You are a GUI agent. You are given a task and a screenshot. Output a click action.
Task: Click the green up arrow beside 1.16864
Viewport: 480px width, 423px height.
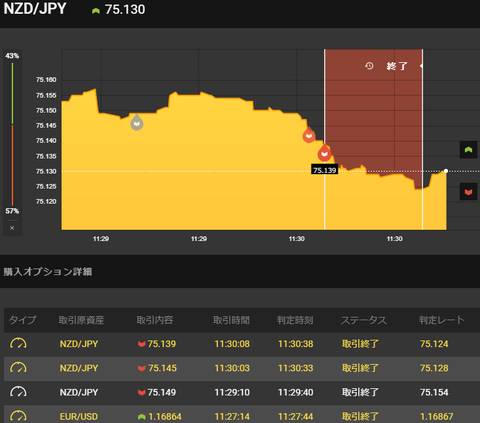coord(142,417)
